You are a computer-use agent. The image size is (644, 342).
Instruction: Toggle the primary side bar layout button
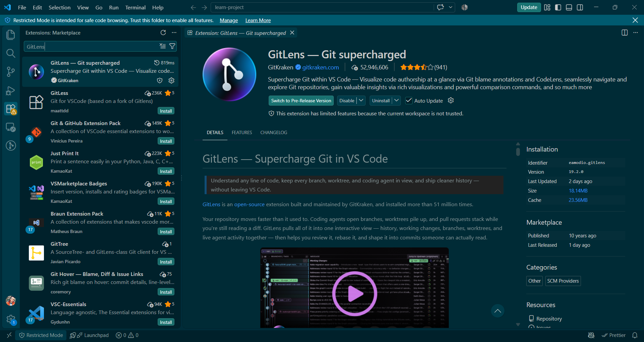(x=558, y=7)
